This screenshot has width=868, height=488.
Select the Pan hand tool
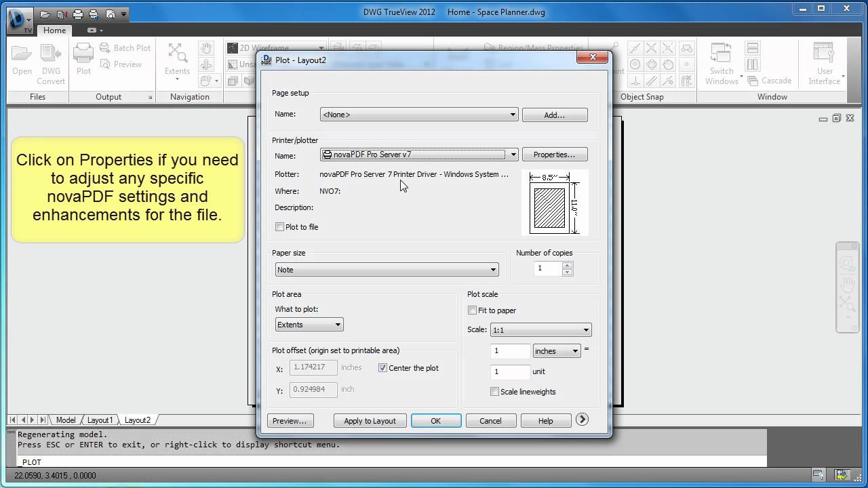(206, 49)
